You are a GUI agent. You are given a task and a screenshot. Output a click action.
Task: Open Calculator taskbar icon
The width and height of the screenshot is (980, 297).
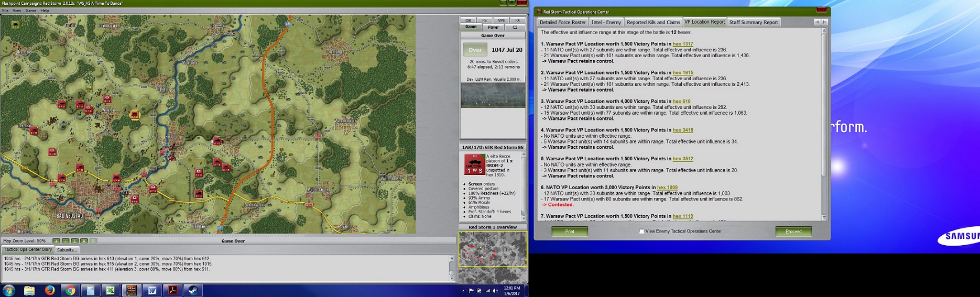[91, 290]
